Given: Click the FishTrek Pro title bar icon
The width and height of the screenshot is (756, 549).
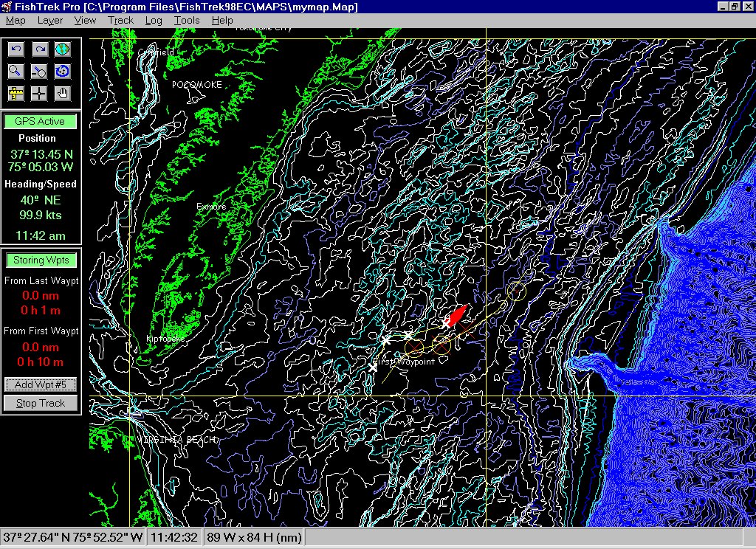Looking at the screenshot, I should tap(6, 7).
